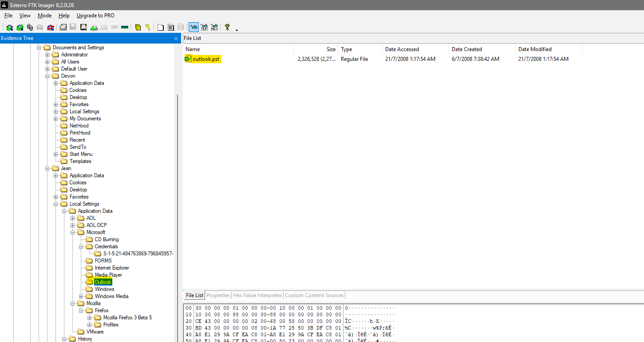Screen dimensions: 644x342
Task: Expand the AOL OCP folder node
Action: tap(73, 225)
